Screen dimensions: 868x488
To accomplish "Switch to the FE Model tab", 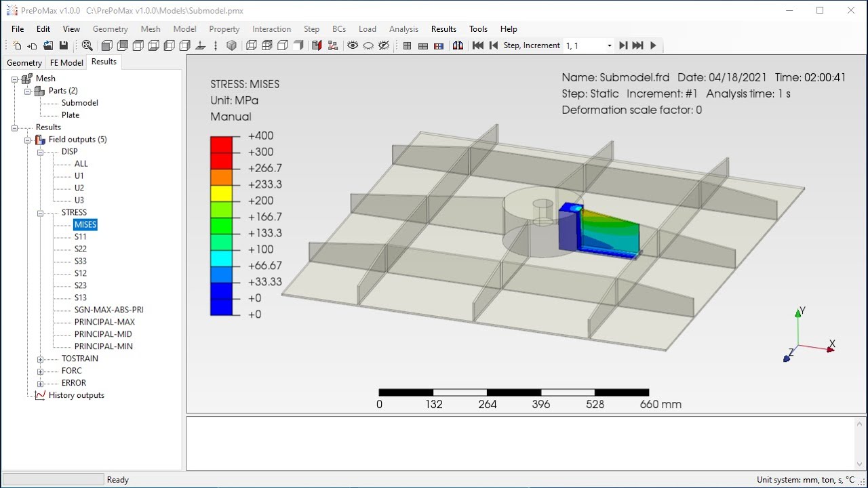I will [66, 62].
